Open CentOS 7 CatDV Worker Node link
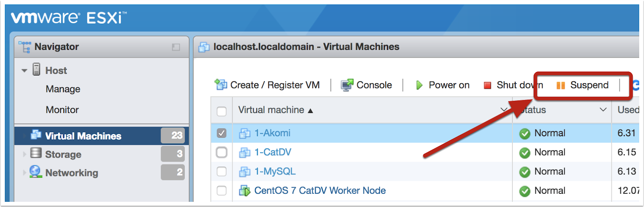644x207 pixels. 320,191
